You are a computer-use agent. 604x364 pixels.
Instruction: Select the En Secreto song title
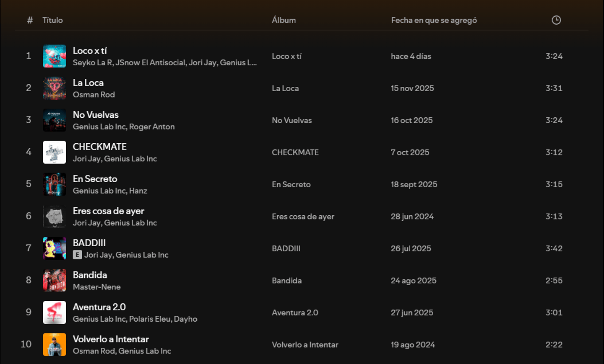[x=95, y=179]
